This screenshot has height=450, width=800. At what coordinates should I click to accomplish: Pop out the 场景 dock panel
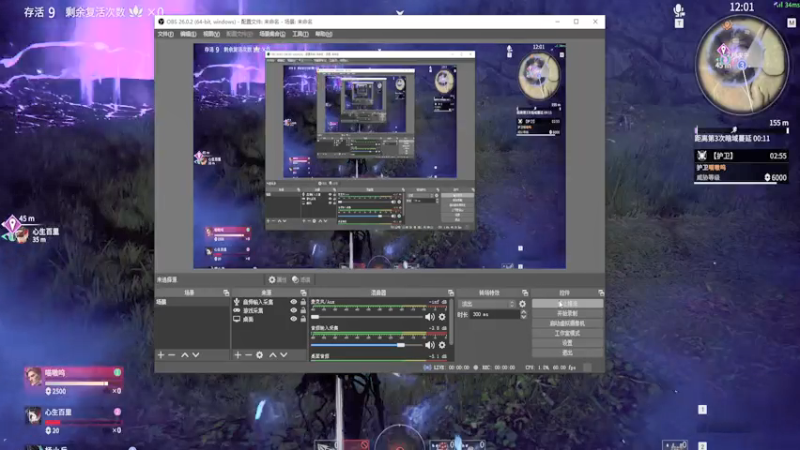click(x=226, y=293)
